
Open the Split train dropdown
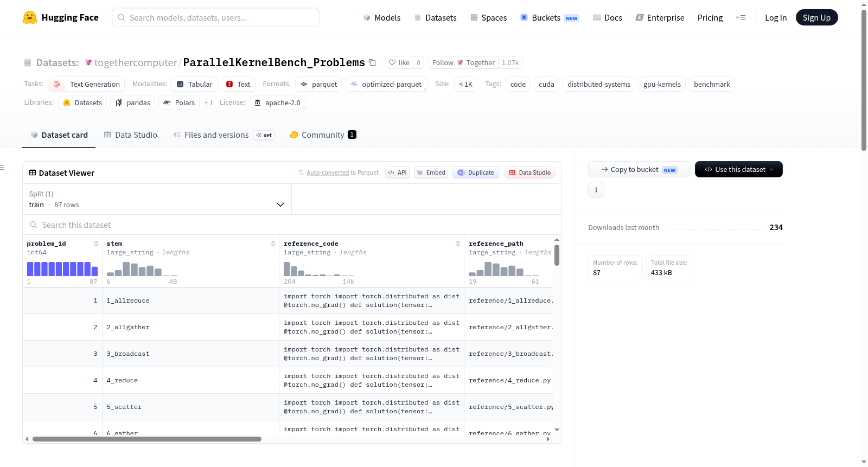(157, 199)
